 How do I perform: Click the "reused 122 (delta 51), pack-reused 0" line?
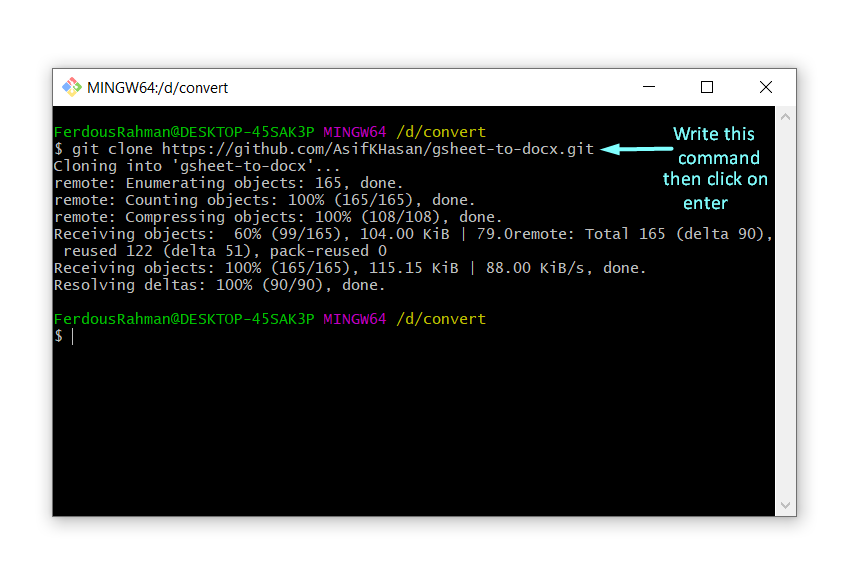(x=225, y=251)
